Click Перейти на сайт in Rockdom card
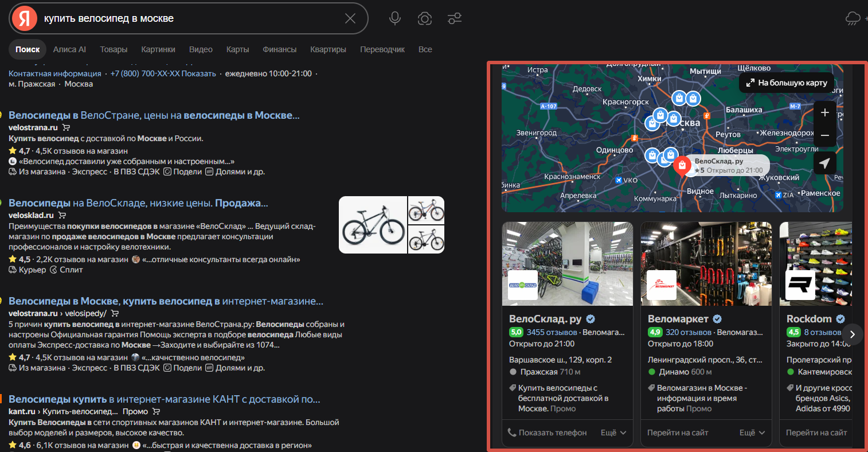 tap(816, 432)
